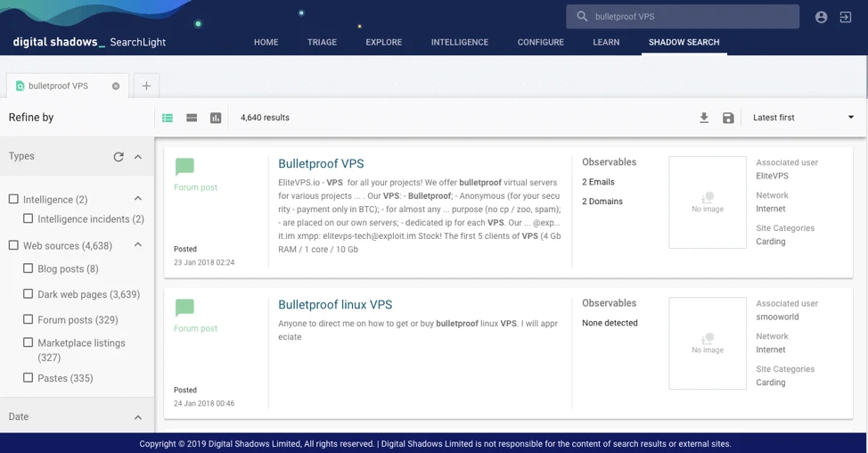Switch to the compact row view icon

point(192,118)
